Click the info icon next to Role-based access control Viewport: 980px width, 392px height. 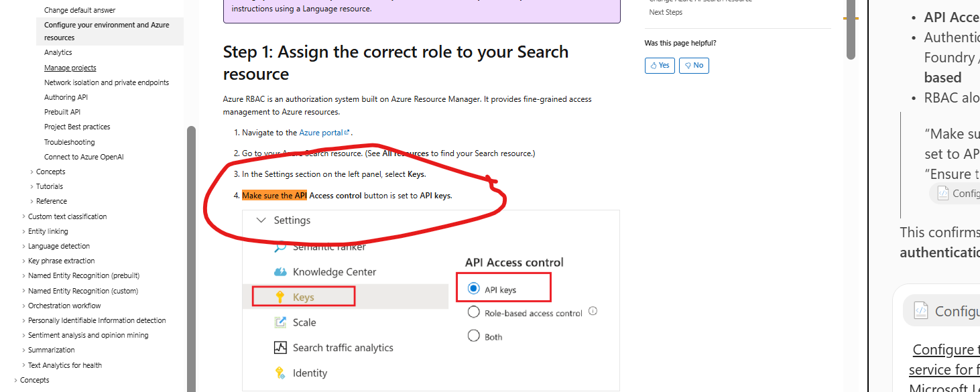point(593,311)
